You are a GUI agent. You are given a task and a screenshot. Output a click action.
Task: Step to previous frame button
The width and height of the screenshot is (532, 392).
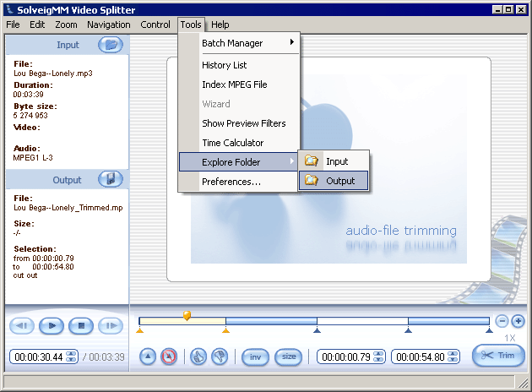click(x=22, y=326)
